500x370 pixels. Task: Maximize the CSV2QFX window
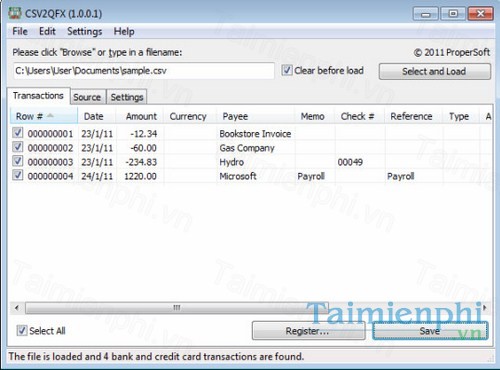tap(453, 14)
